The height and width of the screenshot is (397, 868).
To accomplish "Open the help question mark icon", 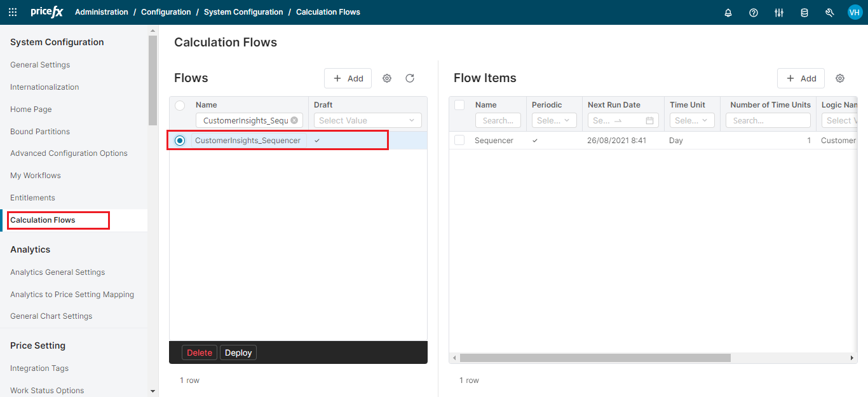I will (x=754, y=13).
